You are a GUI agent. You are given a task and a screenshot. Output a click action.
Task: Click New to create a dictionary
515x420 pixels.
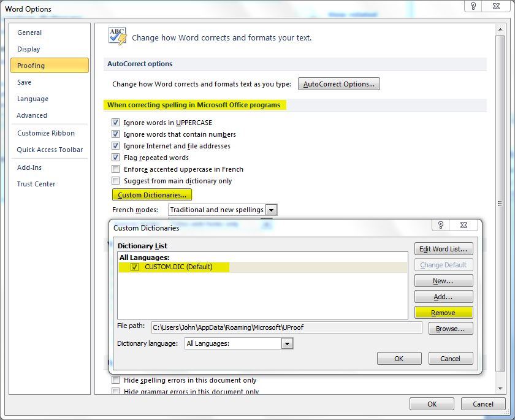443,281
